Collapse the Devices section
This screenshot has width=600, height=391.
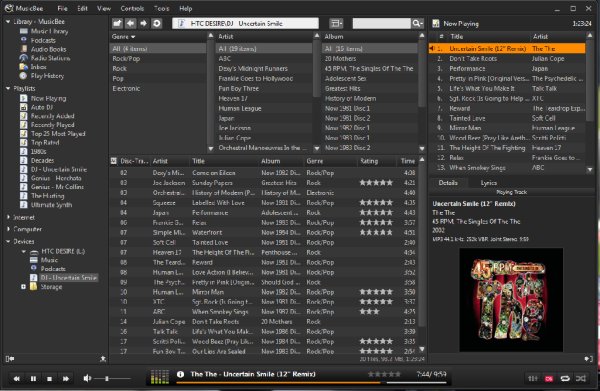point(8,241)
